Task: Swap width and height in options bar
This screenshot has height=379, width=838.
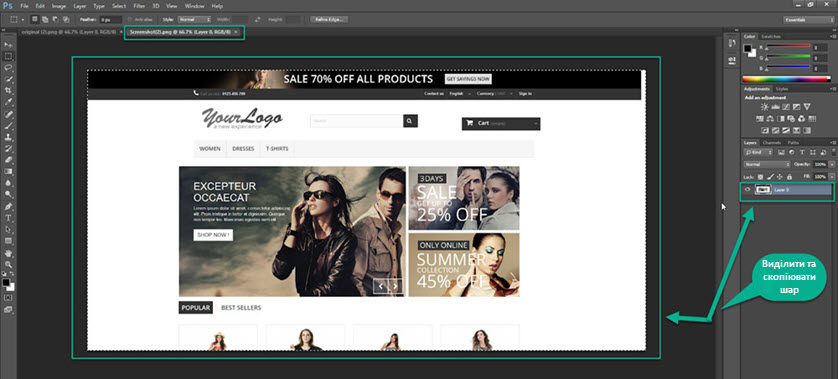Action: [x=257, y=19]
